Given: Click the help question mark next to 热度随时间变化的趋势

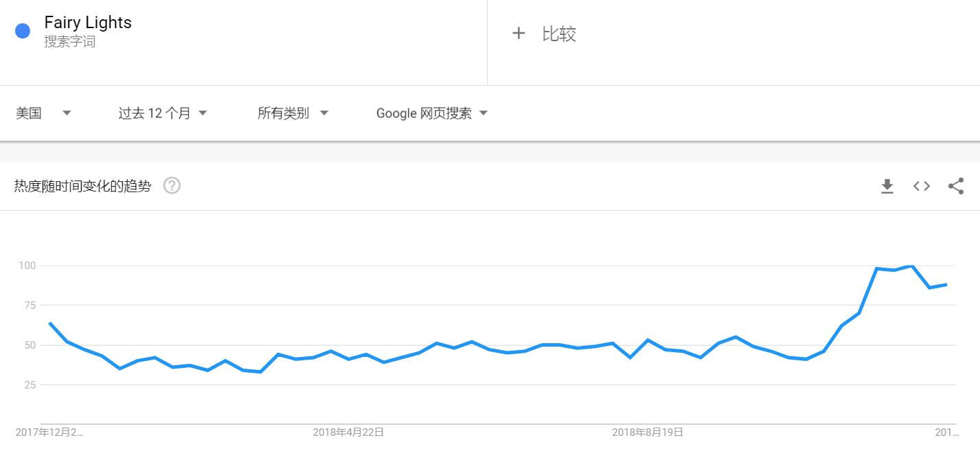Looking at the screenshot, I should coord(172,185).
